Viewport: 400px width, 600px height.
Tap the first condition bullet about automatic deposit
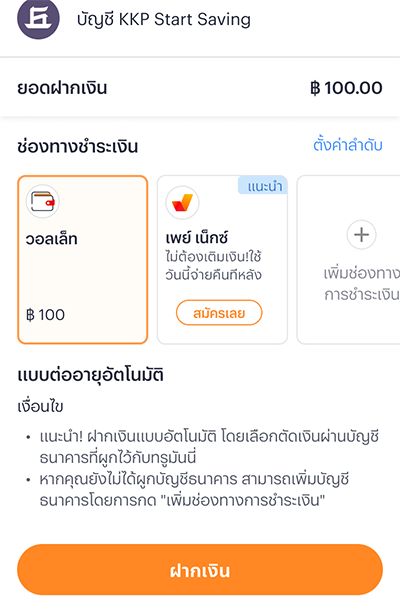pyautogui.click(x=209, y=447)
